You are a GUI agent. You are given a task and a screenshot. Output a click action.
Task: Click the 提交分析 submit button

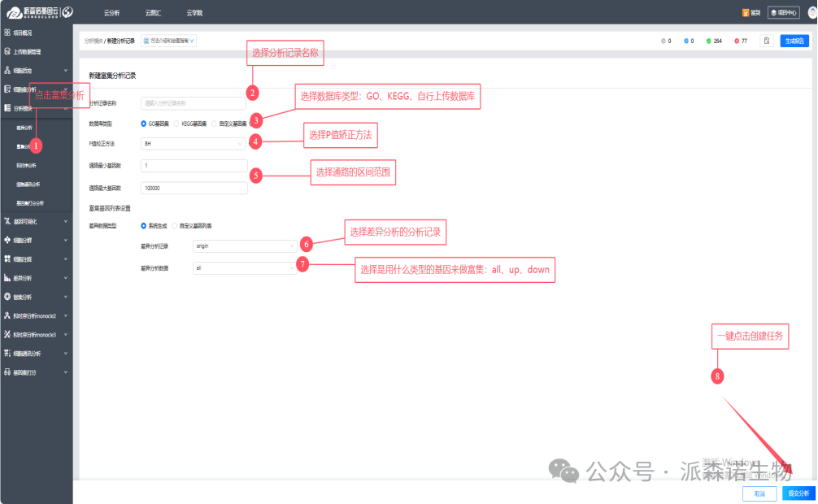(x=798, y=493)
